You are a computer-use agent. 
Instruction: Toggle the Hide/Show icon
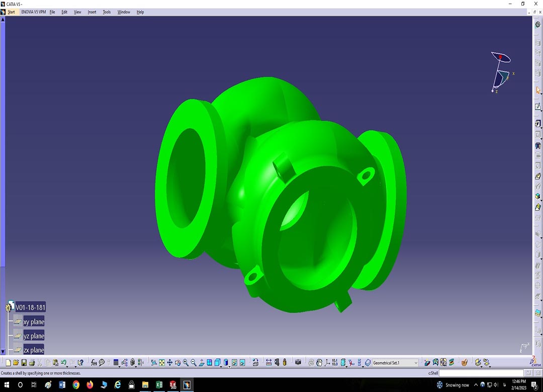[x=234, y=362]
